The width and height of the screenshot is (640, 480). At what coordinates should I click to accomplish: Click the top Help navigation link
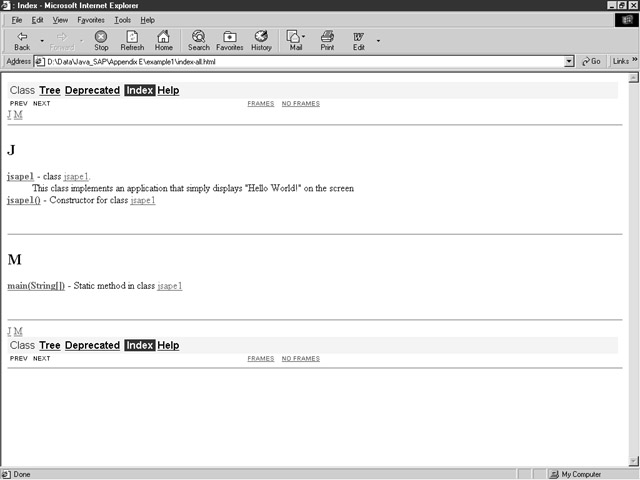click(168, 90)
